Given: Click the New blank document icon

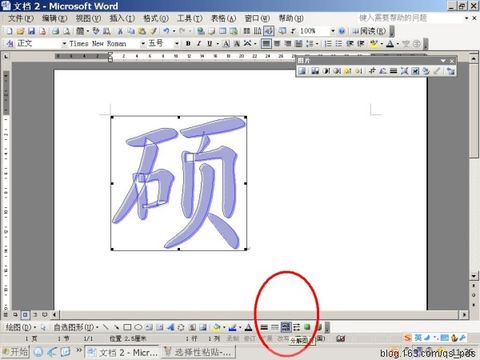Looking at the screenshot, I should pos(10,31).
